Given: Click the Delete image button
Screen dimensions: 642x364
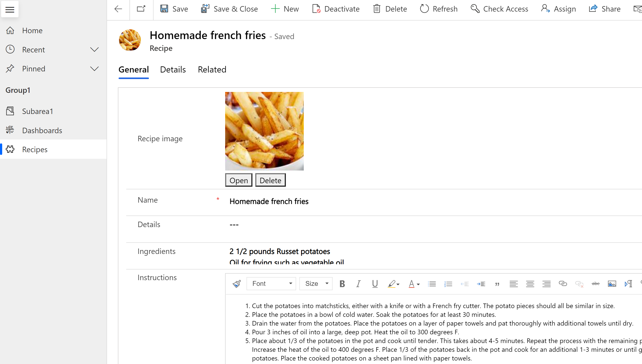Looking at the screenshot, I should pyautogui.click(x=270, y=180).
